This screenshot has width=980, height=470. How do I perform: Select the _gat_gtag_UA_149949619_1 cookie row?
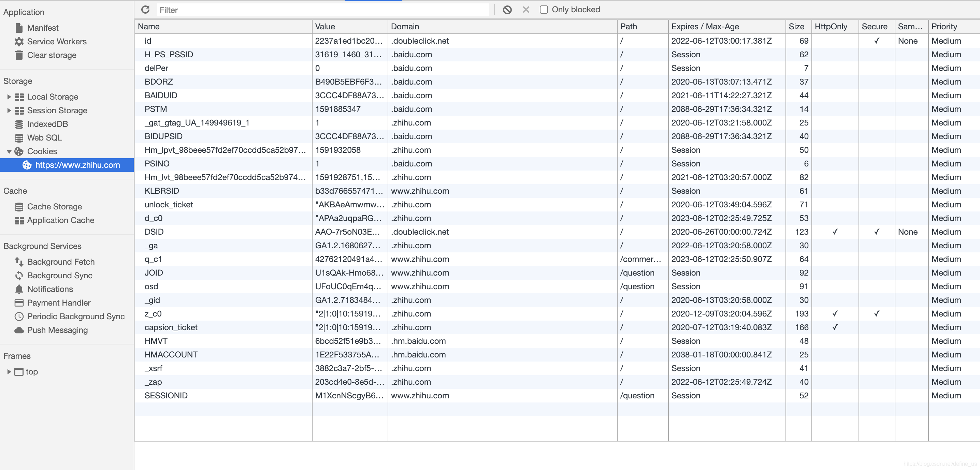[557, 123]
